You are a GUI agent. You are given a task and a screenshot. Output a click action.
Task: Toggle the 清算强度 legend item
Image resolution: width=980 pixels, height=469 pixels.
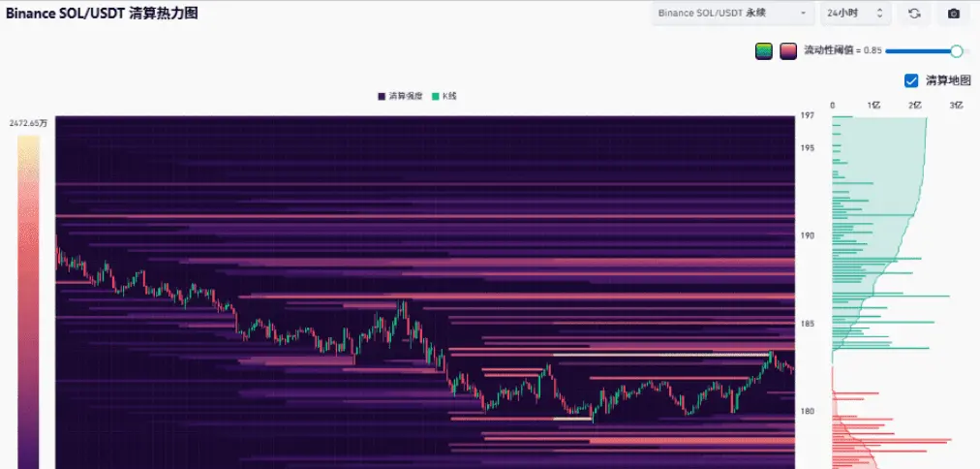[400, 96]
